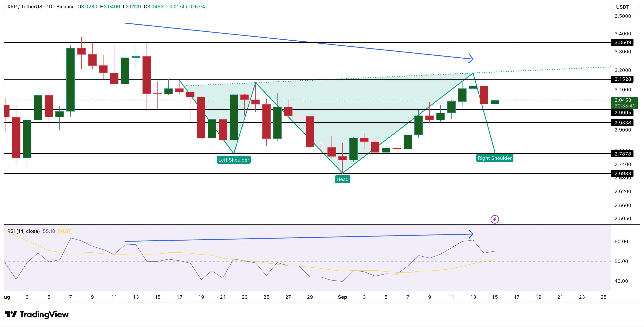Click the purple lightning event icon

[494, 219]
